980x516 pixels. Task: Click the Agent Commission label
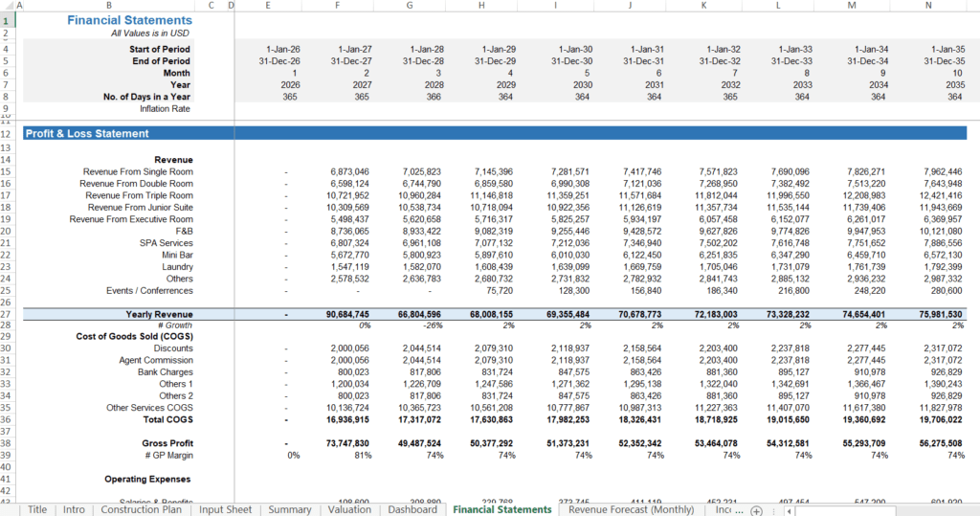point(156,360)
